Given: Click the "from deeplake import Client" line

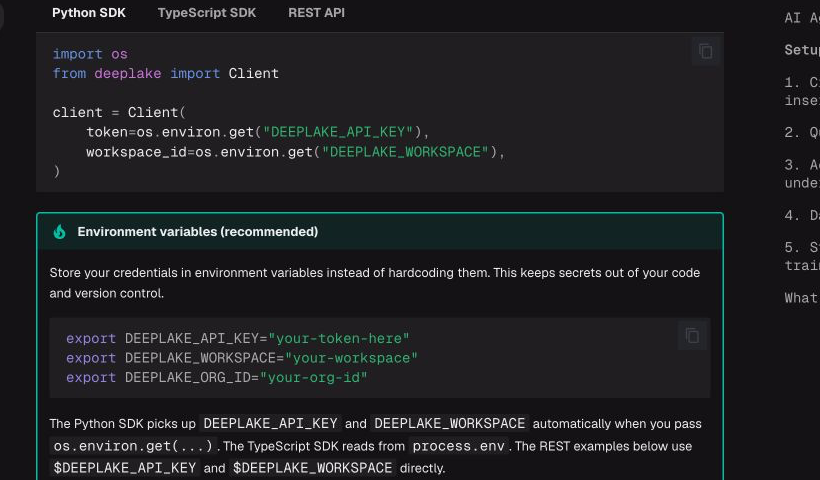Looking at the screenshot, I should point(166,73).
